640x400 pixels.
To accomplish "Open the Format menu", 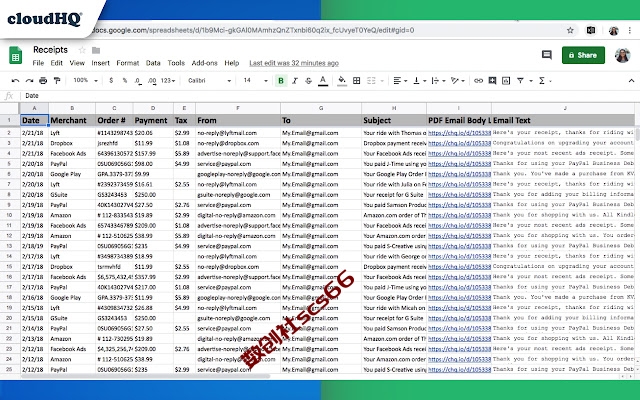I will click(128, 63).
